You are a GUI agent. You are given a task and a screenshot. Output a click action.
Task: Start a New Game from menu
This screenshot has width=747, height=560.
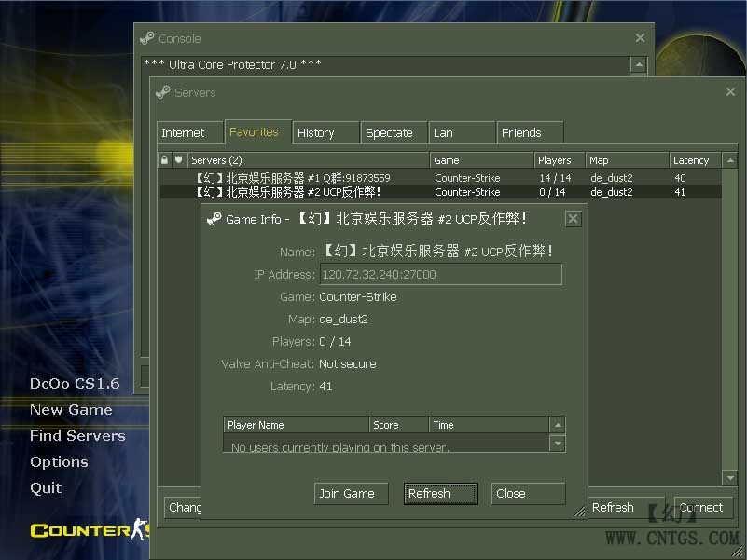coord(71,410)
